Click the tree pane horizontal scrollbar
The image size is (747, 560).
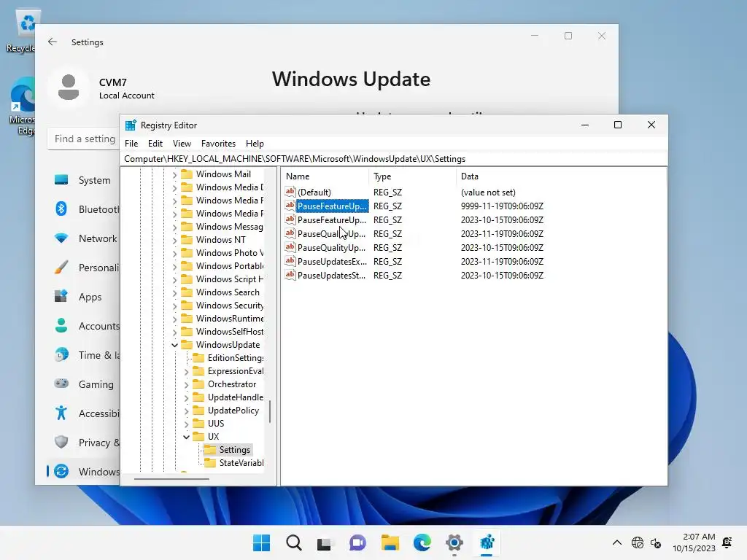(x=171, y=479)
